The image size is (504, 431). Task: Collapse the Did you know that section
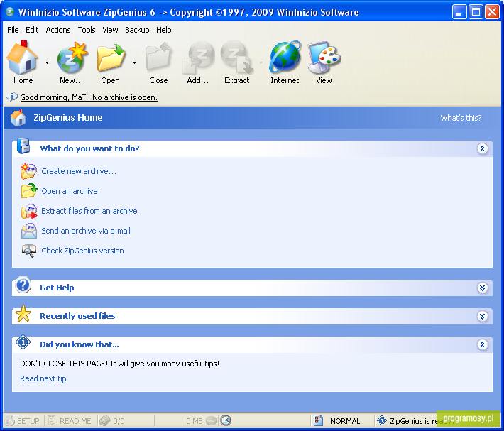click(x=482, y=344)
